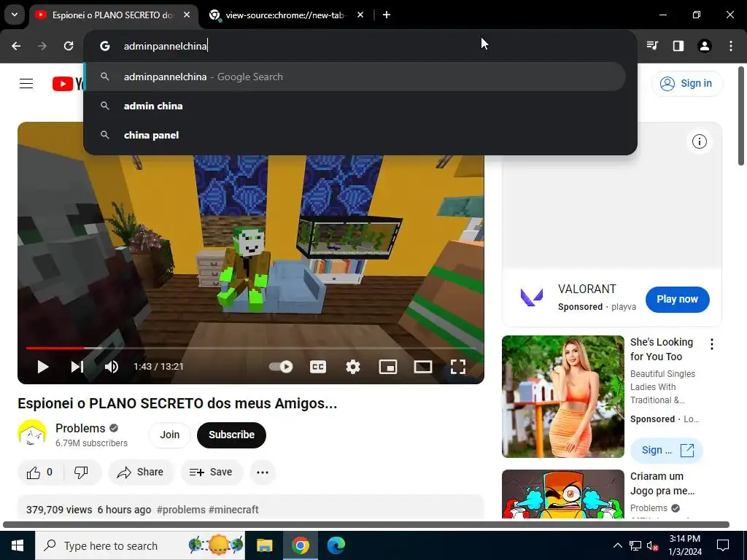
Task: Dislike the video
Action: (x=82, y=472)
